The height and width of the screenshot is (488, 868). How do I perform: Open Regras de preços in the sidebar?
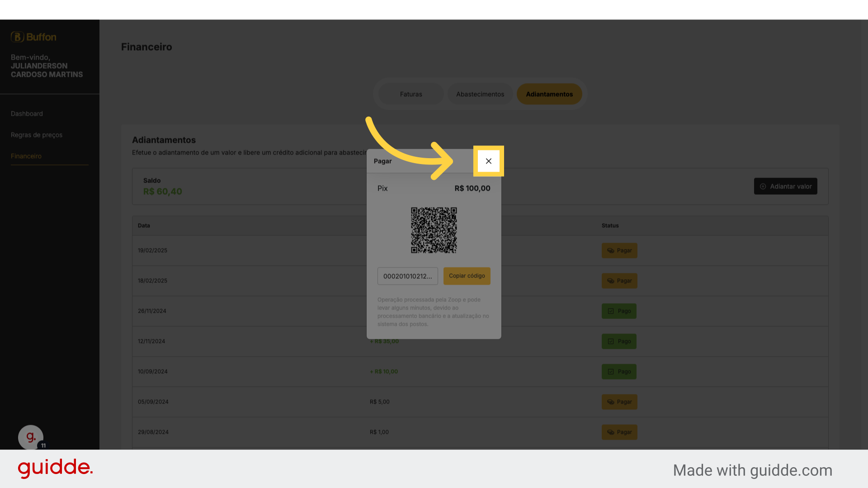(x=37, y=135)
